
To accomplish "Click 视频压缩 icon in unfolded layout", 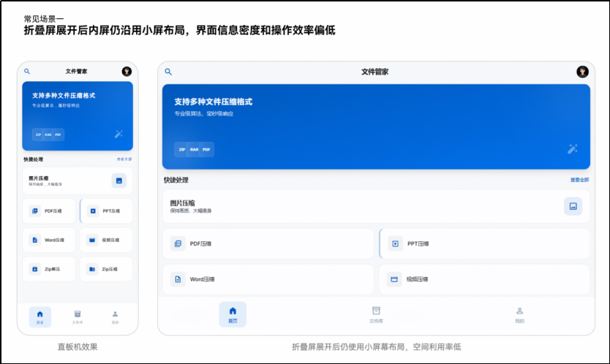I will tap(394, 279).
